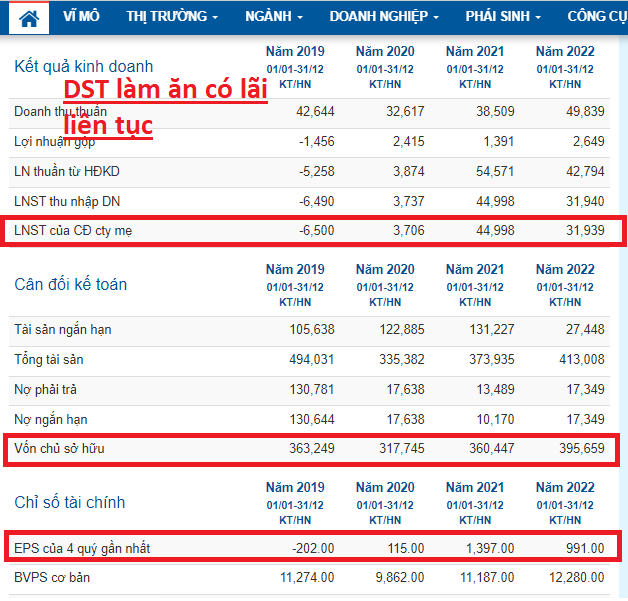Click net profit value -6,500
628x601 pixels.
click(x=316, y=230)
